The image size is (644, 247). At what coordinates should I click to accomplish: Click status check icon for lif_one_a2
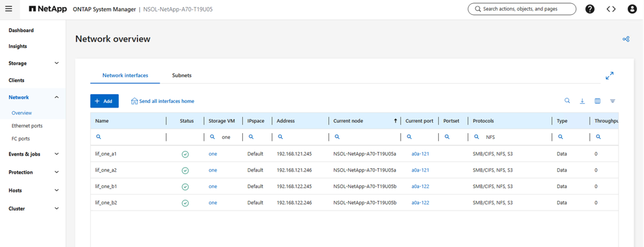(185, 170)
